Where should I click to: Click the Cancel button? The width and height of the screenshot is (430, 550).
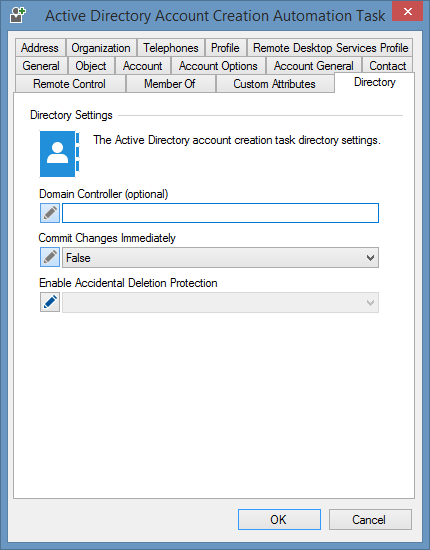click(370, 519)
